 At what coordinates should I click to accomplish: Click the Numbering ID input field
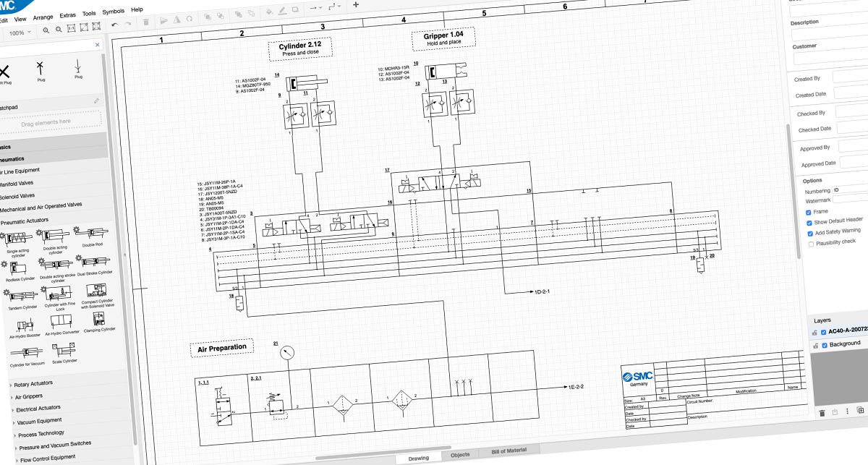point(850,189)
